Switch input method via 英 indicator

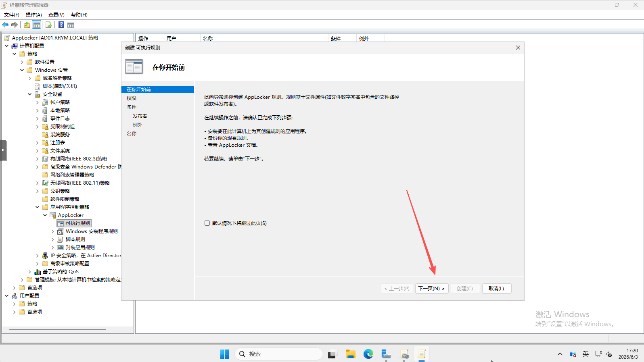(x=585, y=354)
